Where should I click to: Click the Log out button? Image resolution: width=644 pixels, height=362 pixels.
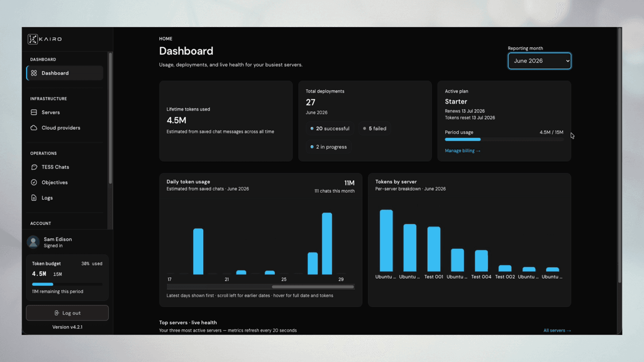(x=67, y=313)
